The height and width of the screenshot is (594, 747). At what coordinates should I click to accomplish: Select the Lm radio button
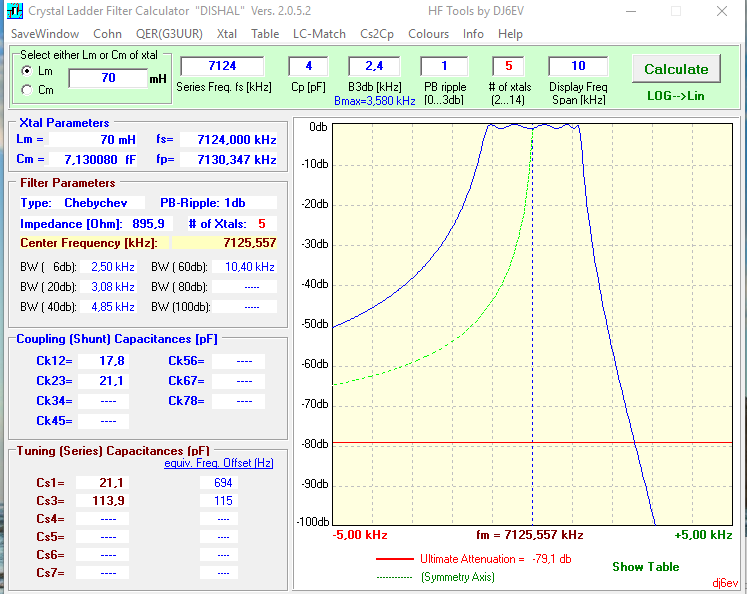pyautogui.click(x=27, y=71)
